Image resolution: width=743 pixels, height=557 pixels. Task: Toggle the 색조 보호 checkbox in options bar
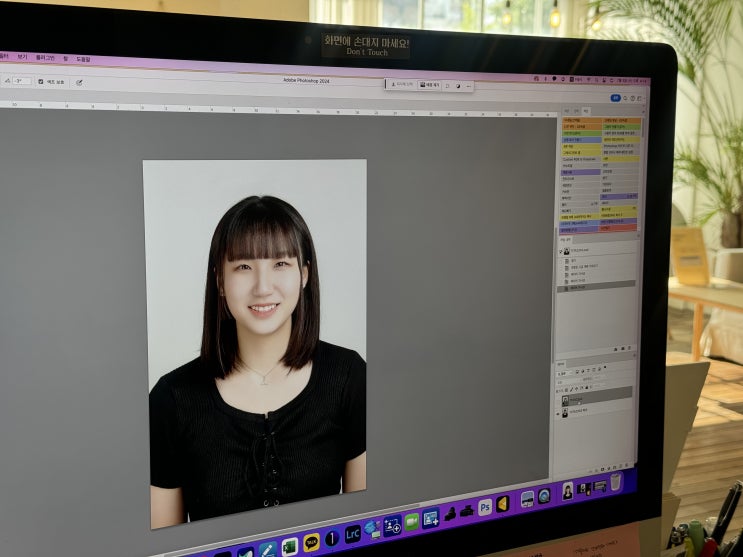pos(40,82)
